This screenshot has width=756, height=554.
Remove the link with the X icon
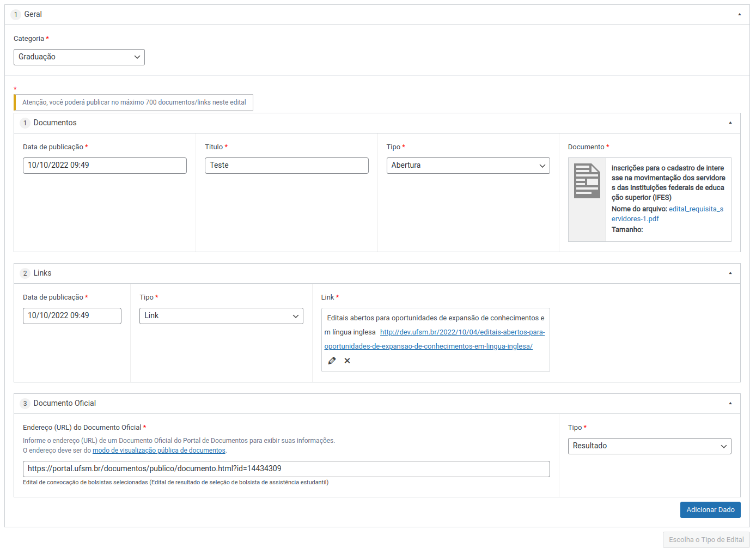[x=347, y=361]
